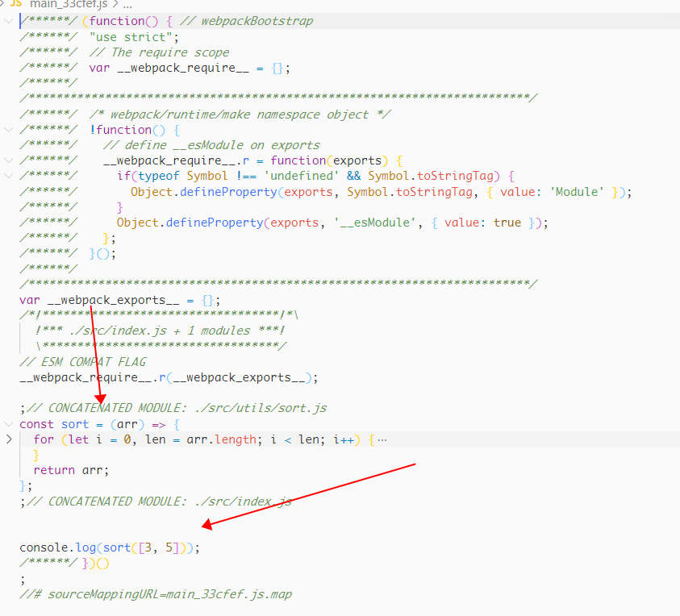Viewport: 680px width, 616px height.
Task: Open main_33cfef.js breadcrumb item
Action: 68,4
